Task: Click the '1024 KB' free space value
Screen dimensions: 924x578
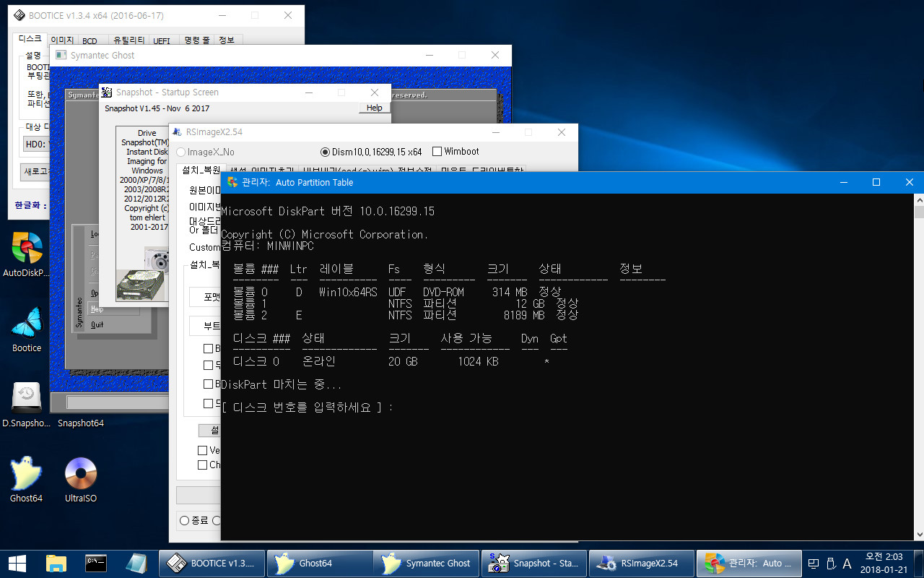Action: (x=479, y=361)
